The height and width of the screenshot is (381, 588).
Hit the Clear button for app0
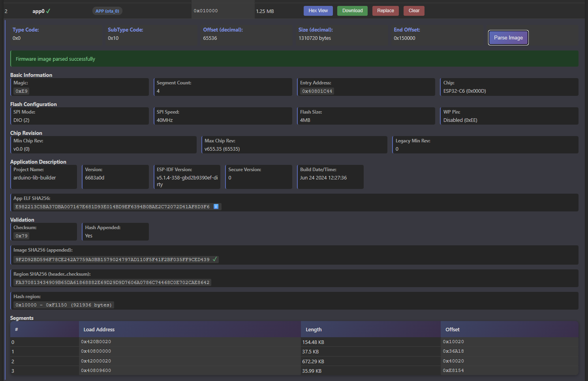[414, 11]
